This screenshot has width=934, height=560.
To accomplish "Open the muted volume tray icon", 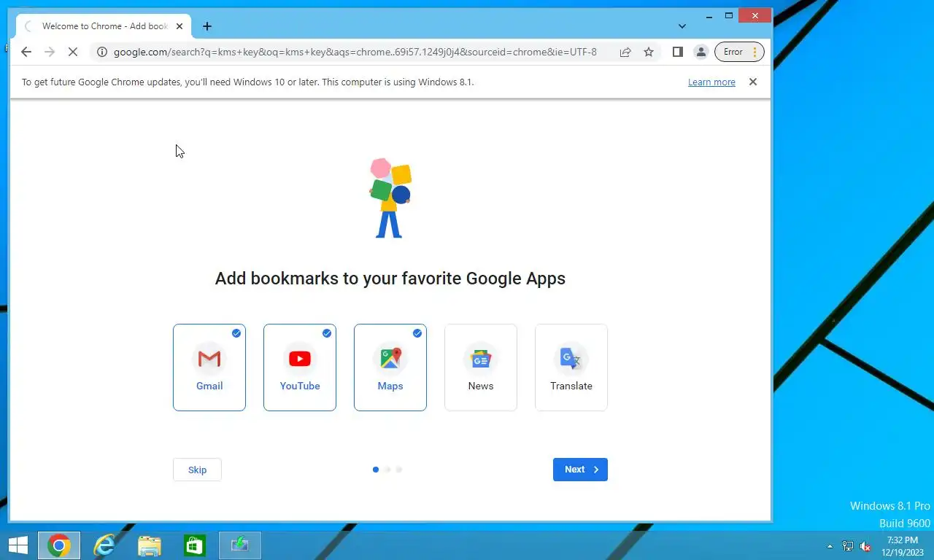I will (x=865, y=546).
